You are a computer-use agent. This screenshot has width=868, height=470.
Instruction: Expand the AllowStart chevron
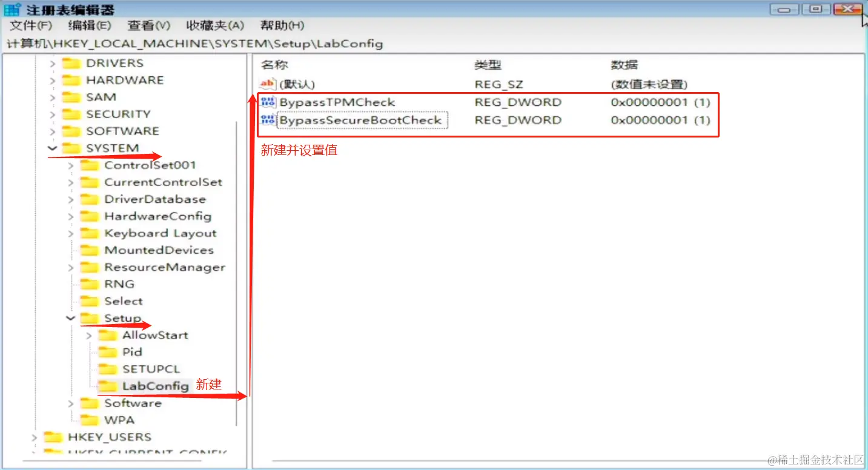pos(89,335)
